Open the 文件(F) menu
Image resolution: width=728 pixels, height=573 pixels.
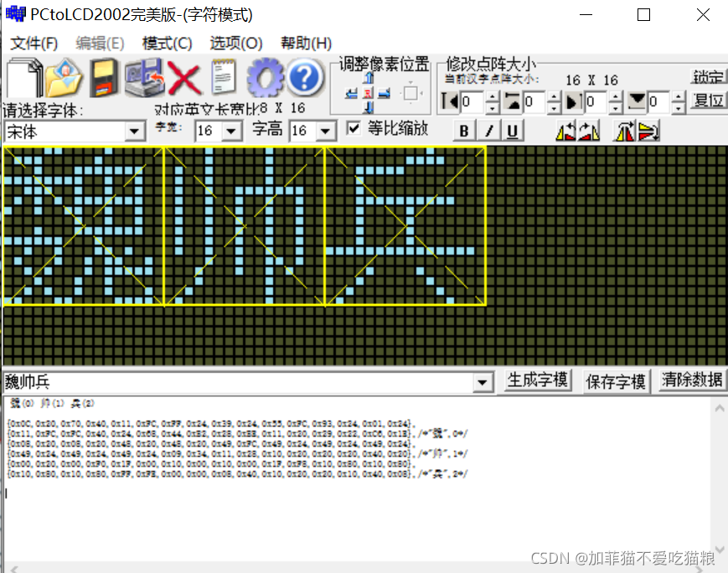pos(34,44)
